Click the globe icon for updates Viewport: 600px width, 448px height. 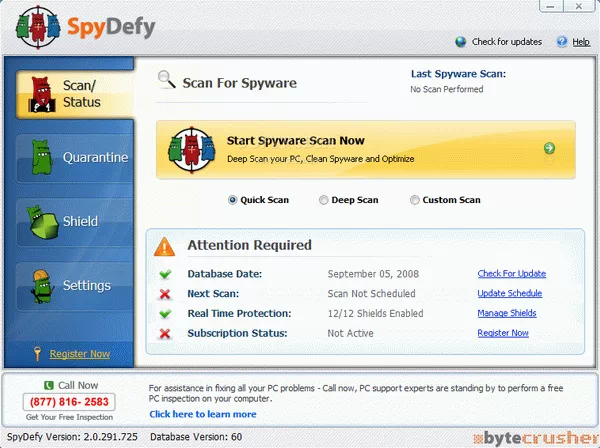point(460,42)
